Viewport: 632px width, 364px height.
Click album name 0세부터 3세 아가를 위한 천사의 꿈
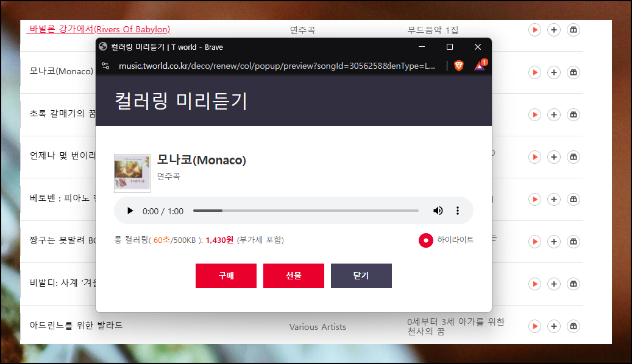[x=456, y=326]
